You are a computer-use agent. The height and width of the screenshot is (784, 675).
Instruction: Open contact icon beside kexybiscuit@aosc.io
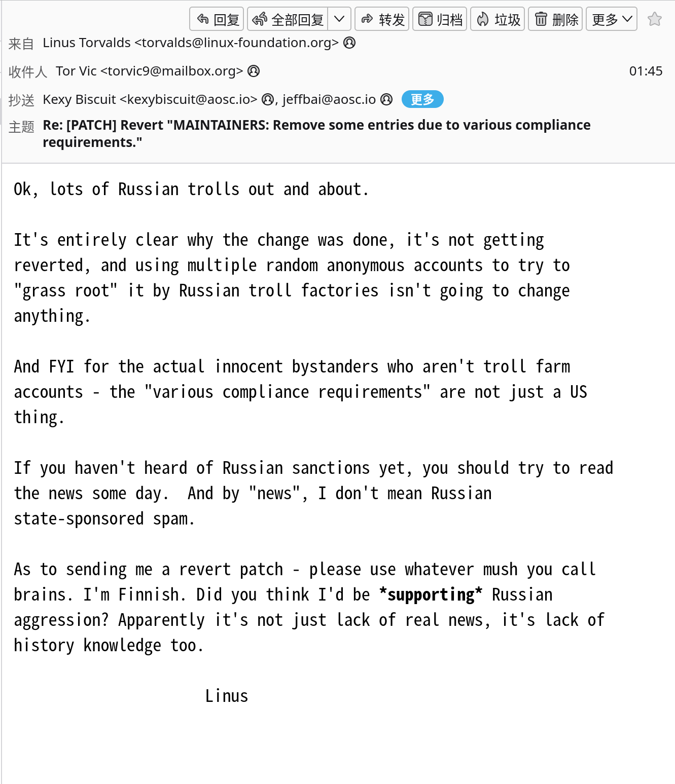click(x=268, y=99)
